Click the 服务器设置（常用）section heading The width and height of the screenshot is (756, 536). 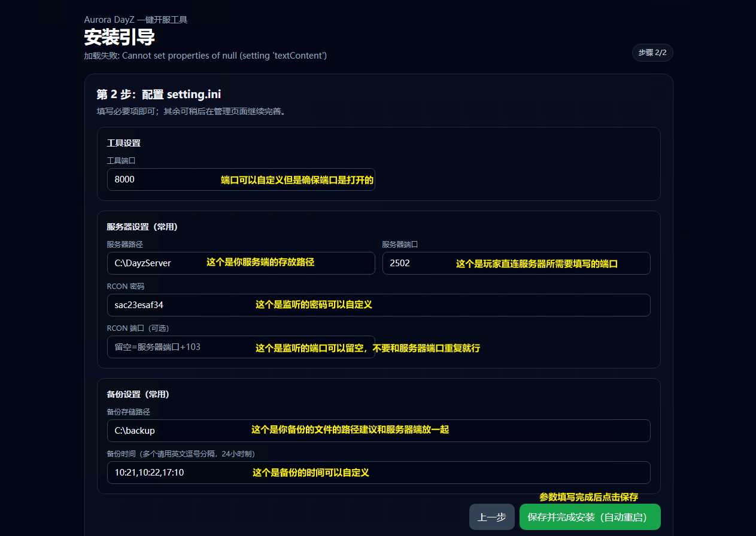coord(142,227)
